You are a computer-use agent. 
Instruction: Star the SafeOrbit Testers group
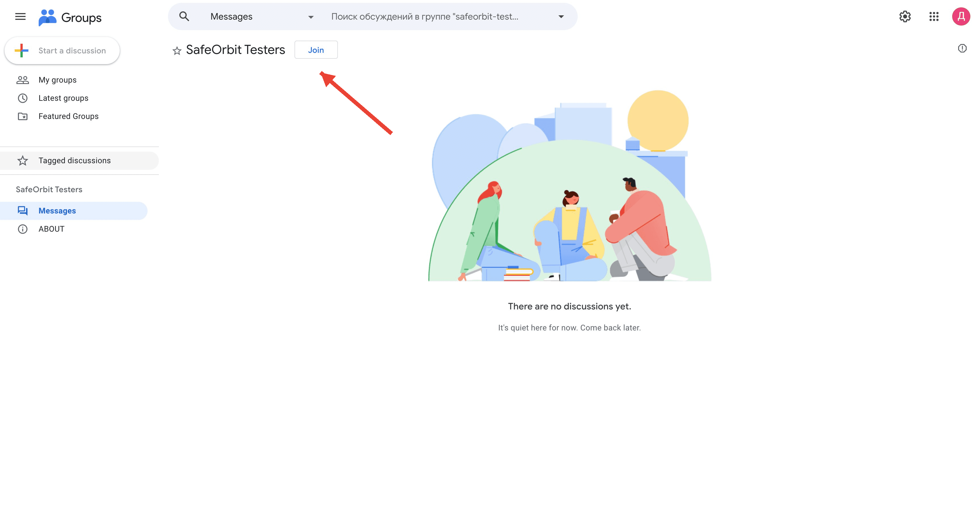(176, 51)
